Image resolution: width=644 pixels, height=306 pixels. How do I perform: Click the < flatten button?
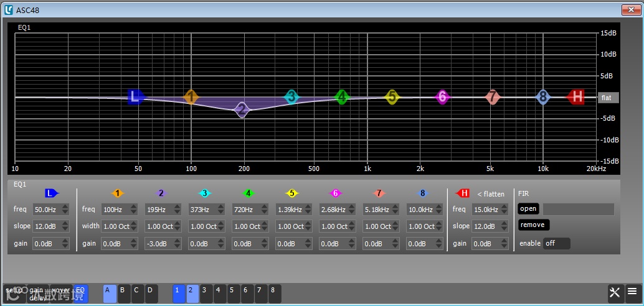pyautogui.click(x=491, y=193)
